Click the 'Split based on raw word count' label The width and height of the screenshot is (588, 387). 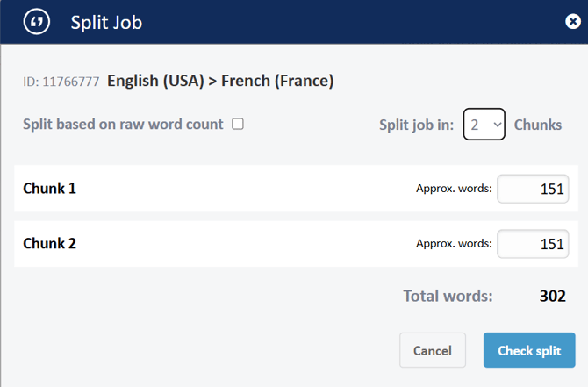pos(123,125)
